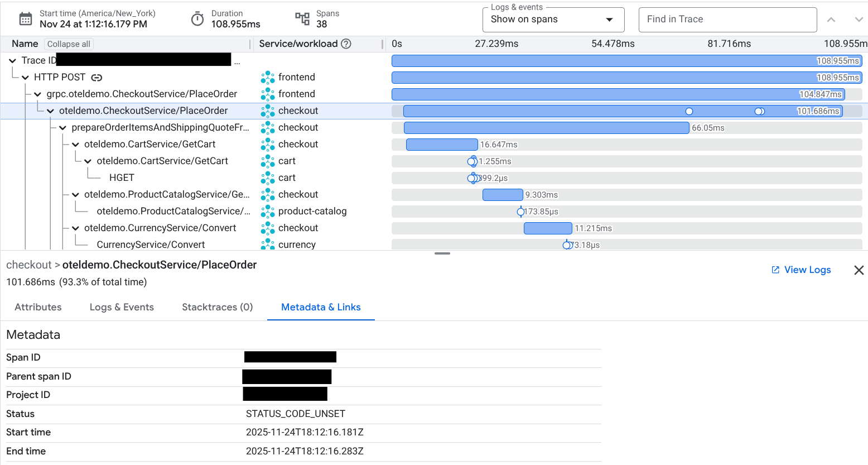Collapse the prepareOrderItemsAndShippingQuote span
The height and width of the screenshot is (465, 868).
click(x=62, y=128)
